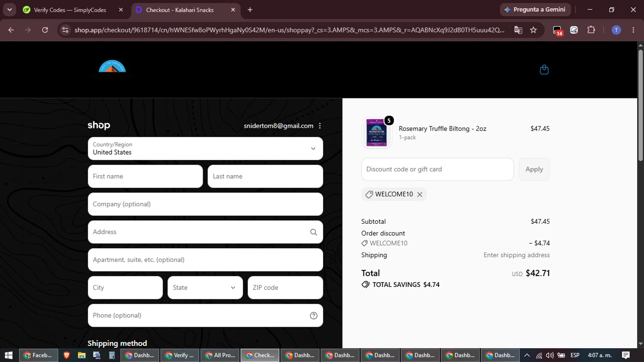Viewport: 644px width, 362px height.
Task: Reload the checkout page
Action: (x=45, y=30)
